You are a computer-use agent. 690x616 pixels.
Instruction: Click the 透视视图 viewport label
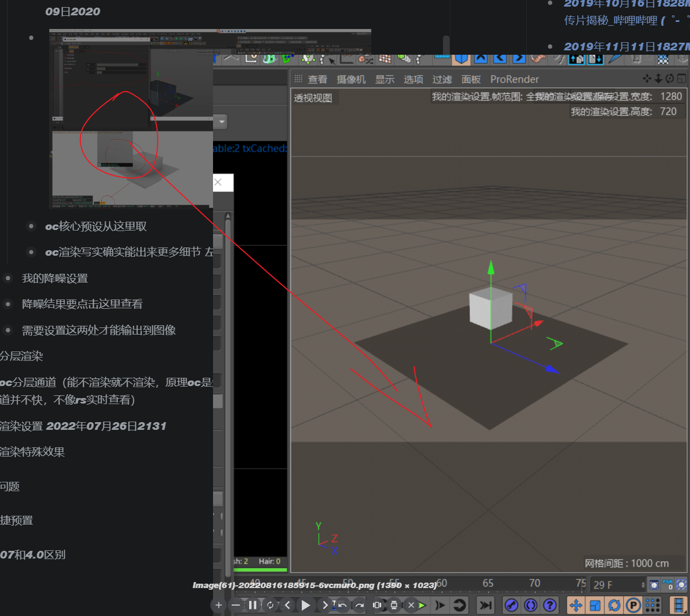[313, 98]
